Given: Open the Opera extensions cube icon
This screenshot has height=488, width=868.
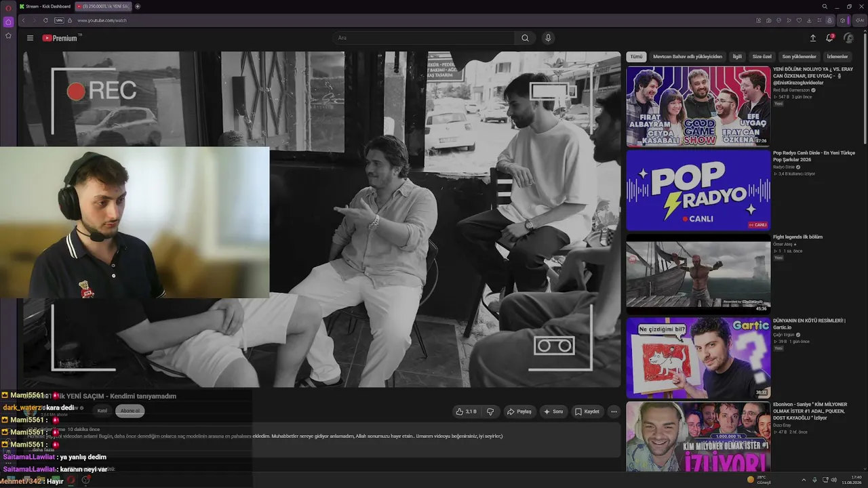Looking at the screenshot, I should [842, 20].
